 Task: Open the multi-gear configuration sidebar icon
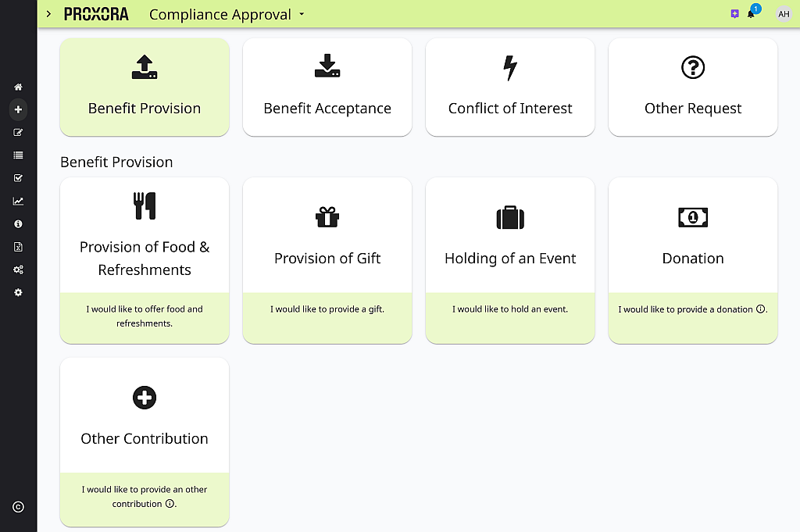click(x=18, y=270)
